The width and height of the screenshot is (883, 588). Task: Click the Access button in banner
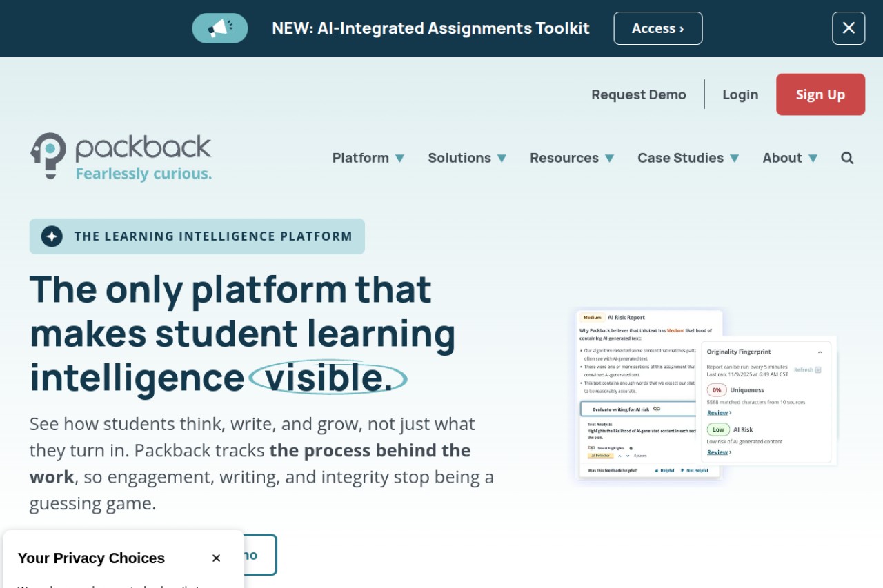pyautogui.click(x=658, y=28)
